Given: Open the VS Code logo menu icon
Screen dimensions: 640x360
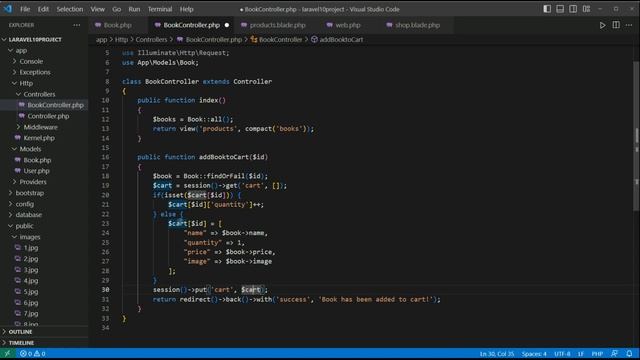Looking at the screenshot, I should (x=7, y=9).
